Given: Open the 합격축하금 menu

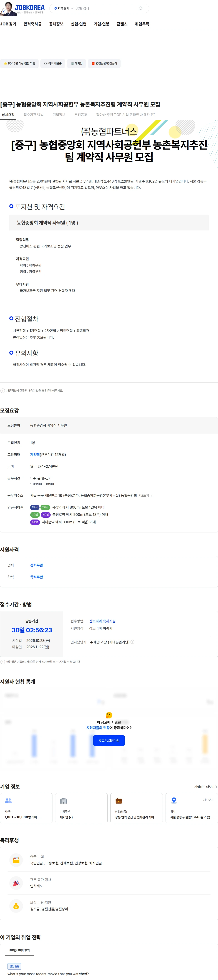Looking at the screenshot, I should coord(33,24).
